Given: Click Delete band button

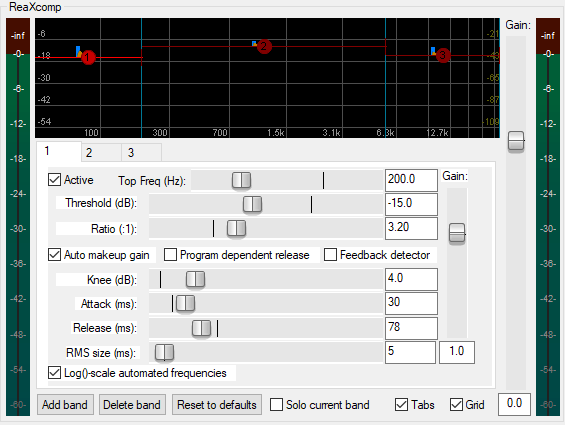Looking at the screenshot, I should point(132,405).
